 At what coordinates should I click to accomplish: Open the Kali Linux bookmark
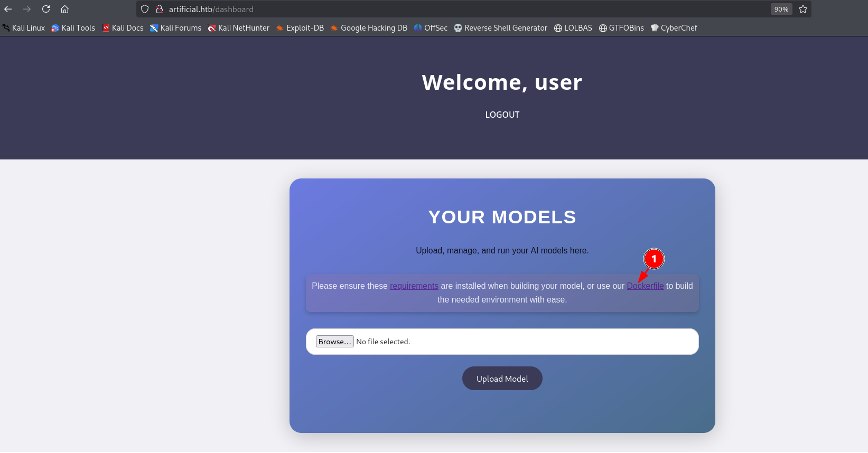[24, 28]
